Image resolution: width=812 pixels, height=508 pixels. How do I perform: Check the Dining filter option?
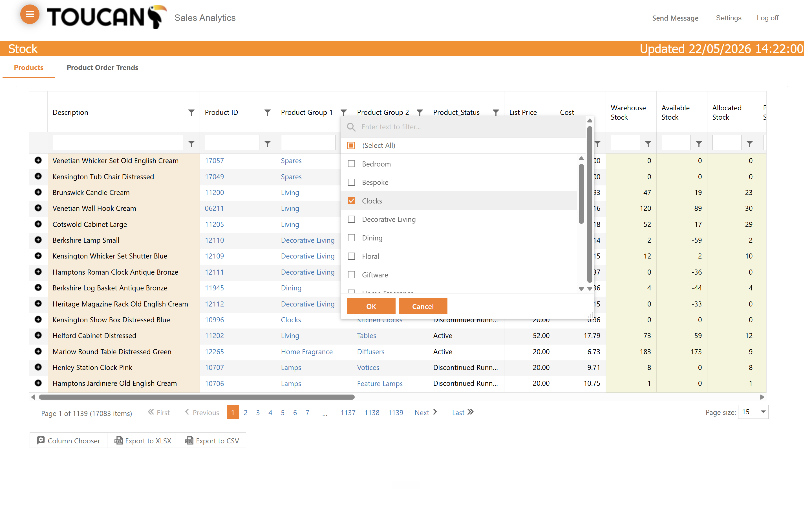[x=351, y=238]
